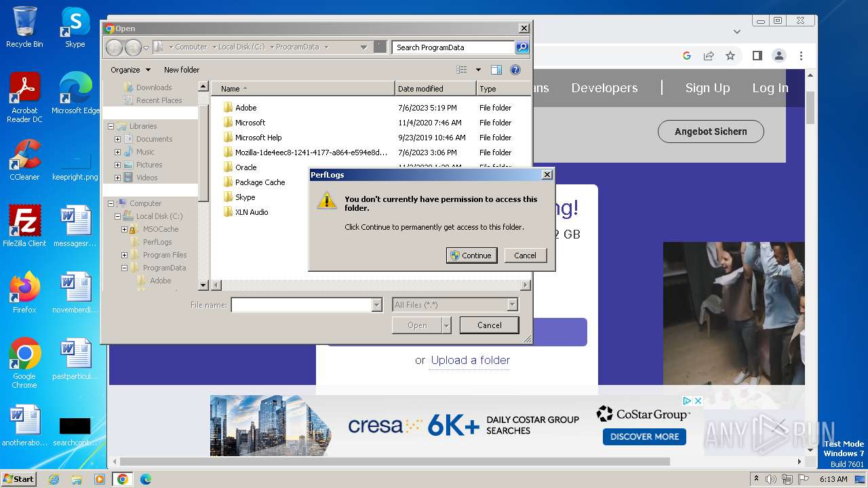
Task: Open the media player taskbar icon
Action: (x=100, y=479)
